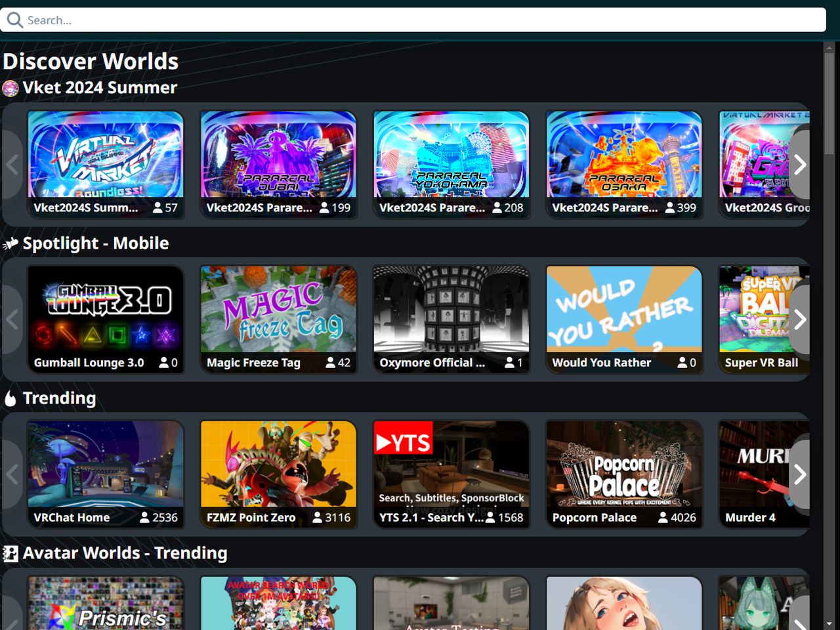The height and width of the screenshot is (630, 840).
Task: Open the Avatar Testing world card
Action: [x=451, y=602]
